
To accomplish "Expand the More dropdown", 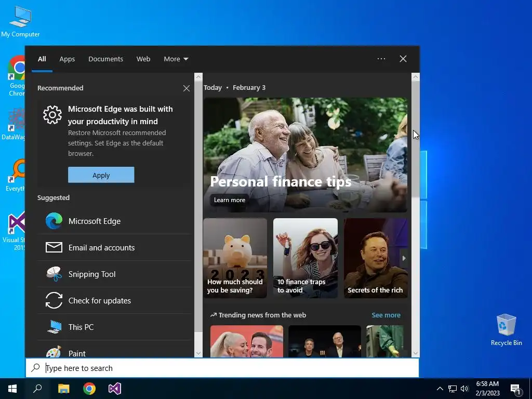I will [x=176, y=59].
